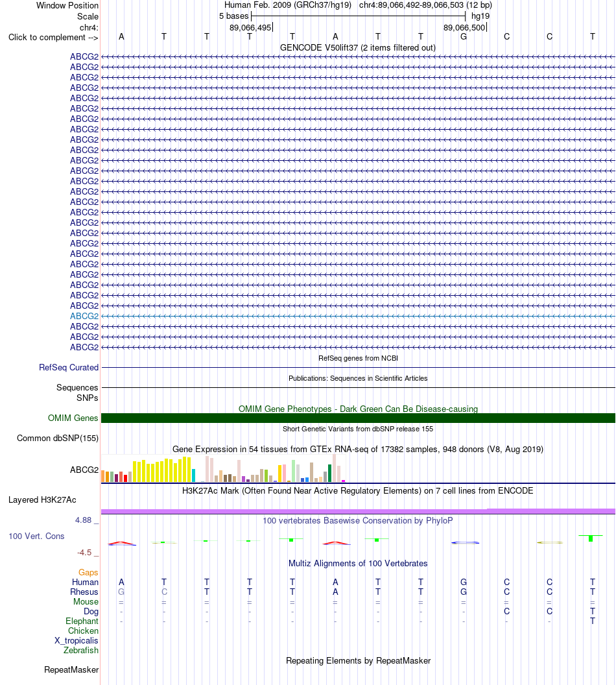The height and width of the screenshot is (685, 616).
Task: Click the tall yellow bars in the GTEx chart
Action: pos(162,470)
